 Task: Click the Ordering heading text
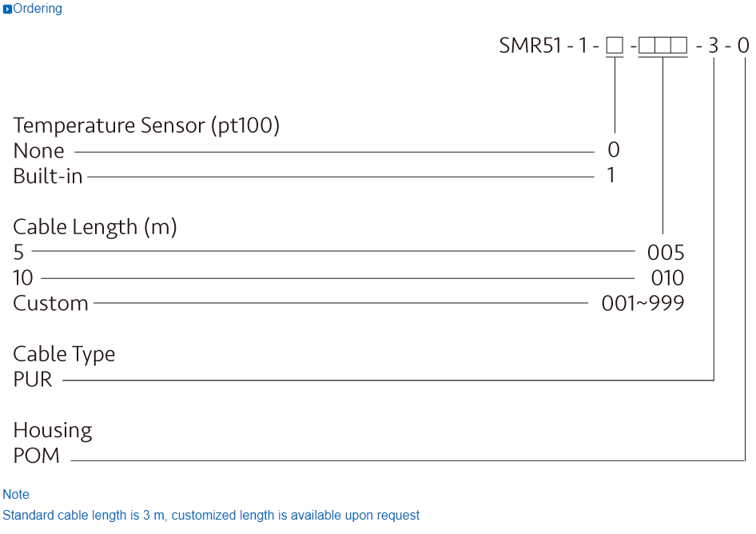(38, 9)
